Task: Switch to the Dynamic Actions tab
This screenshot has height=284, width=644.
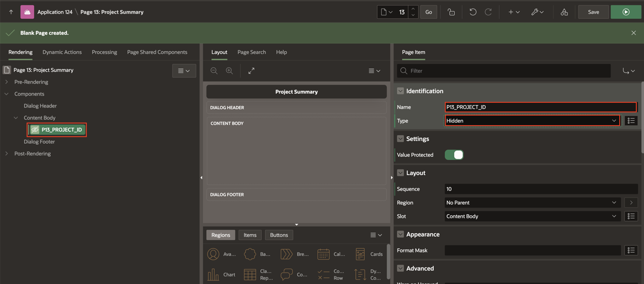Action: pos(62,52)
